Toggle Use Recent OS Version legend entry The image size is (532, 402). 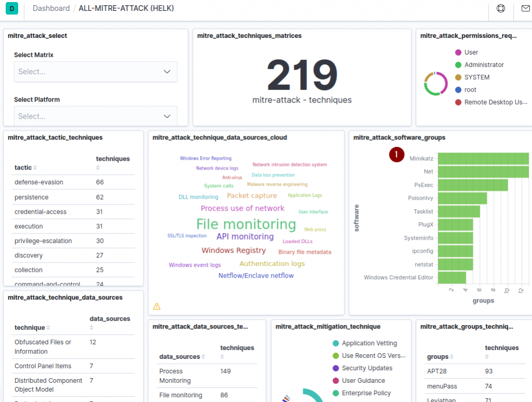(369, 356)
